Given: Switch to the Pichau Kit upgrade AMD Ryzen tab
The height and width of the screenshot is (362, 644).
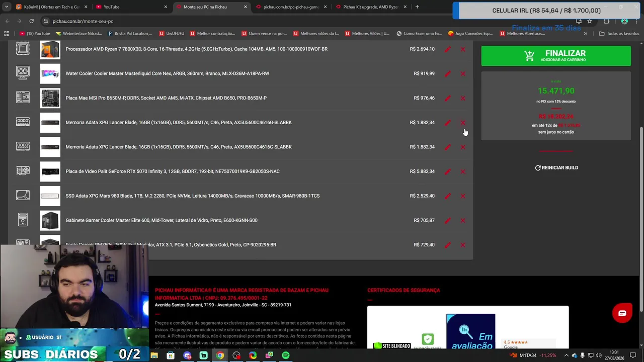Looking at the screenshot, I should [371, 7].
